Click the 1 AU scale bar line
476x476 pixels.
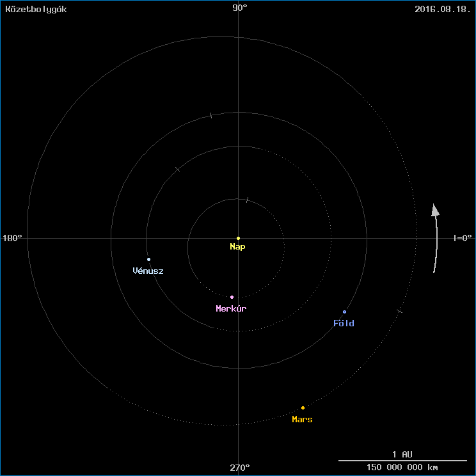(x=402, y=461)
